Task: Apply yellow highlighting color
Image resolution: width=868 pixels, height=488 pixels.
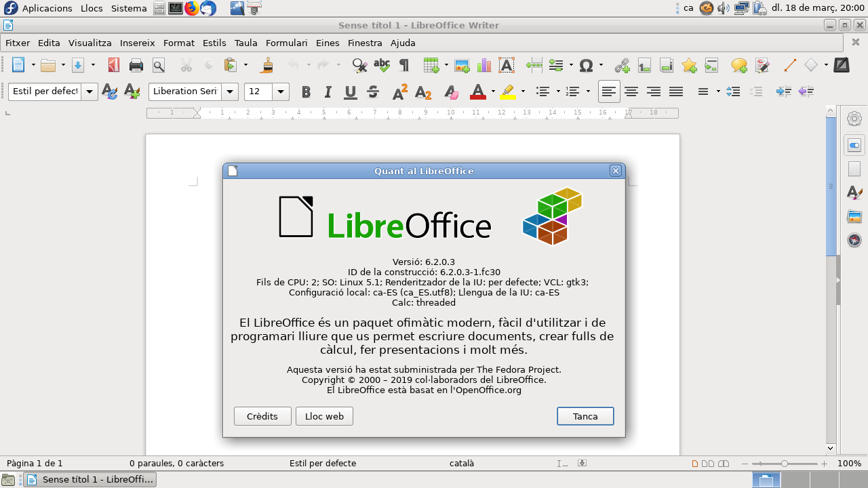Action: coord(508,91)
